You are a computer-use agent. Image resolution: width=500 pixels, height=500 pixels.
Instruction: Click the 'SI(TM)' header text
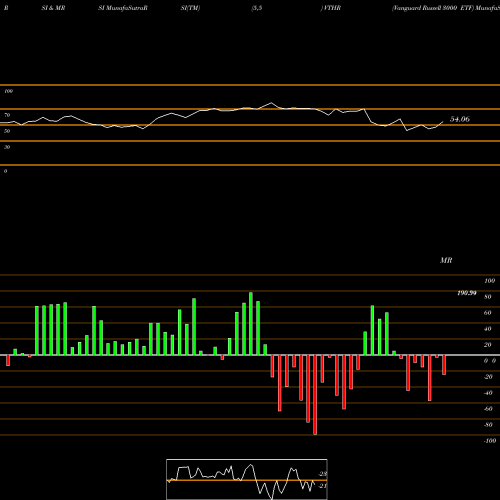click(x=190, y=8)
